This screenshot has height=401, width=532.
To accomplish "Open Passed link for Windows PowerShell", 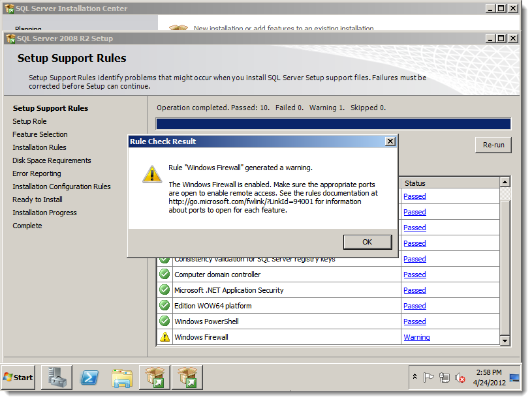I will click(x=415, y=321).
